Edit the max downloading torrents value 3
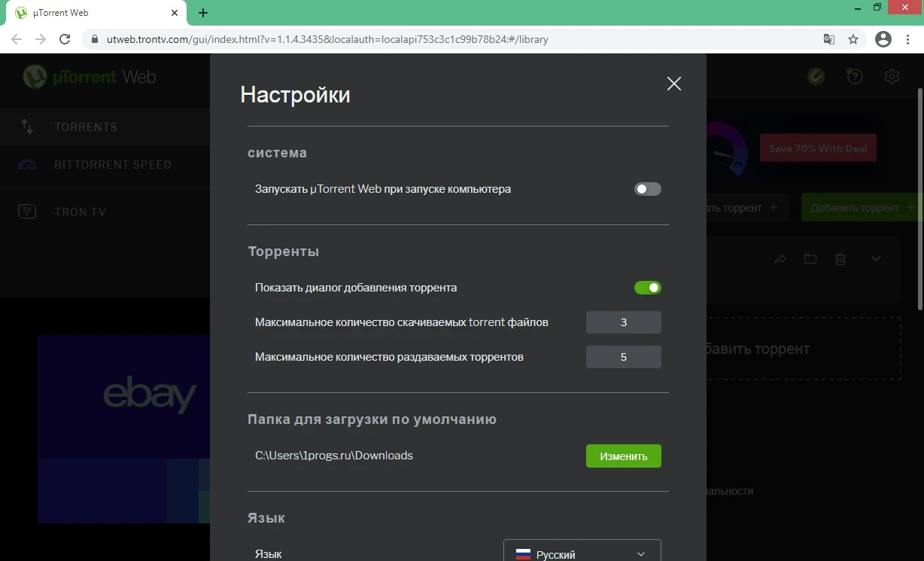924x561 pixels. tap(624, 322)
